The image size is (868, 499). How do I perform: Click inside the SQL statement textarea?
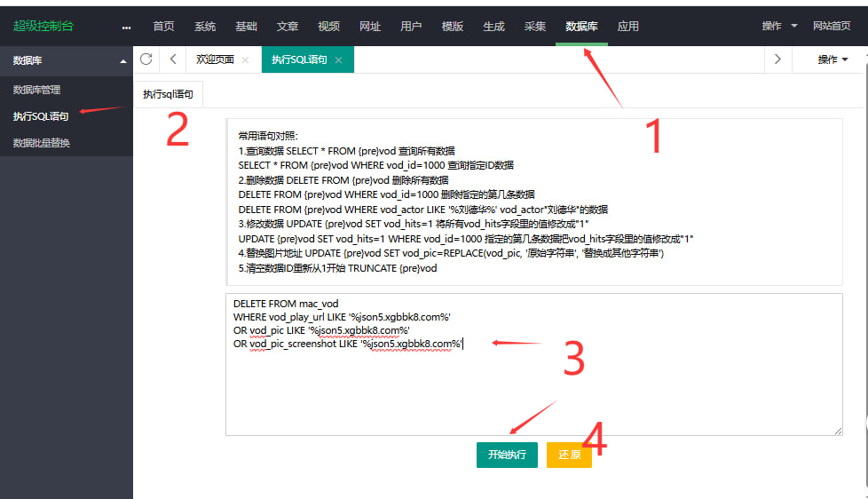pos(534,364)
